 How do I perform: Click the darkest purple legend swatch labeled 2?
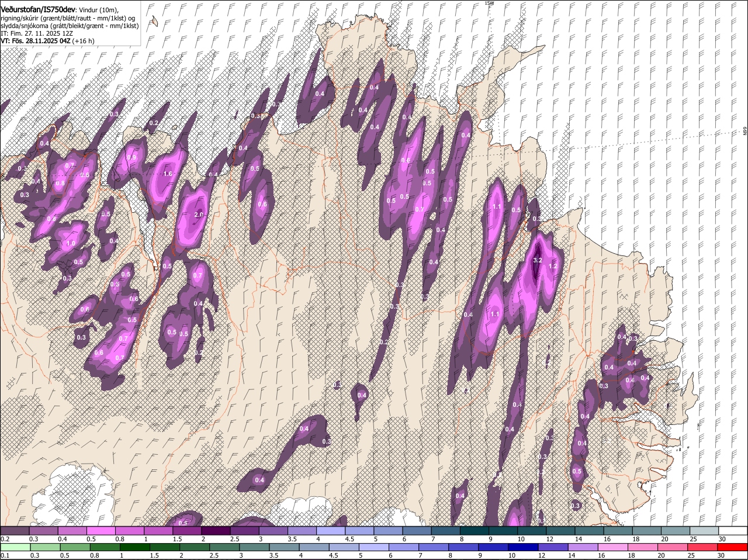tap(215, 531)
